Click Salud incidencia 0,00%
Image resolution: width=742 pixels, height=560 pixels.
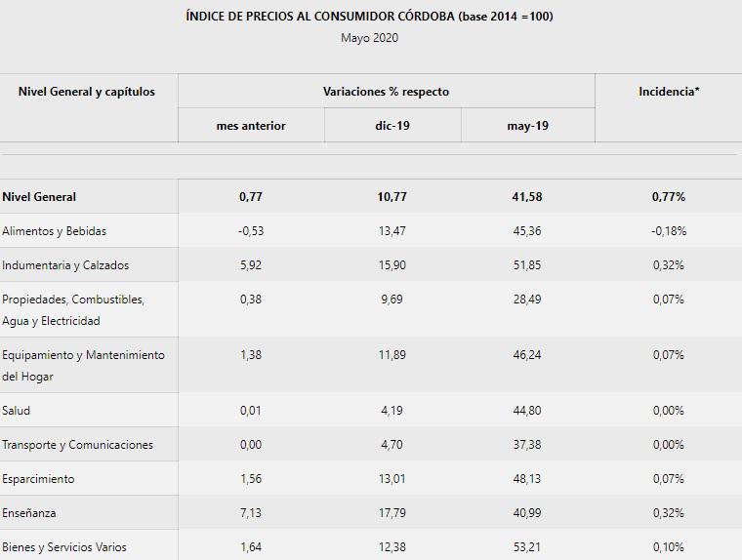669,411
